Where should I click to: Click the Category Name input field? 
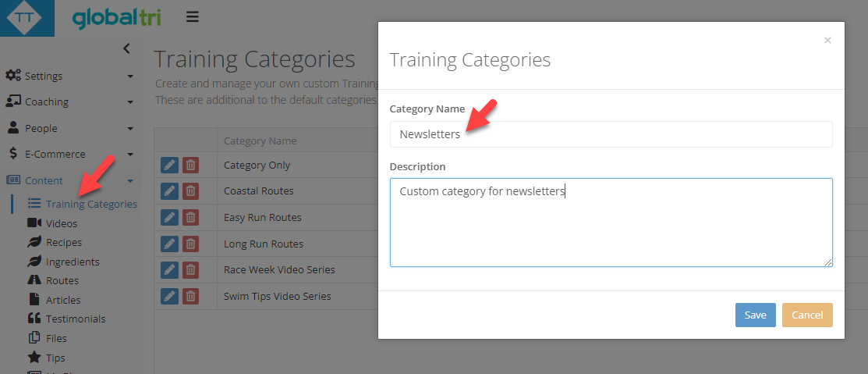[x=611, y=134]
